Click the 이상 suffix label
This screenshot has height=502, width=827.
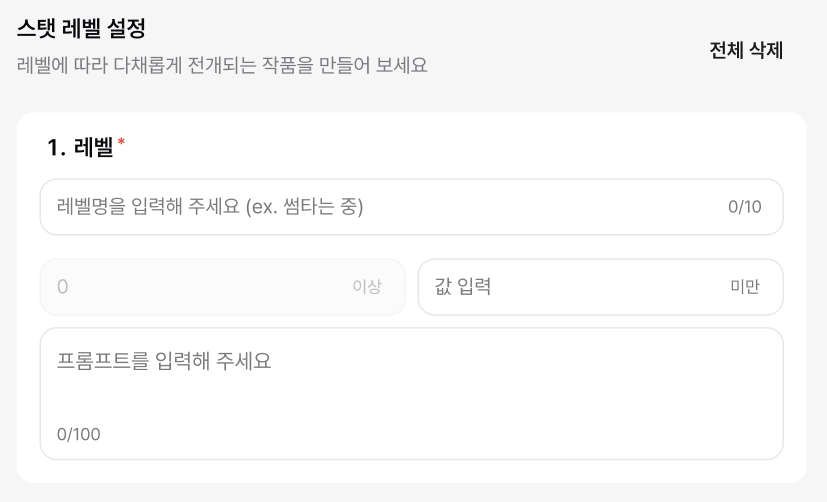point(366,287)
